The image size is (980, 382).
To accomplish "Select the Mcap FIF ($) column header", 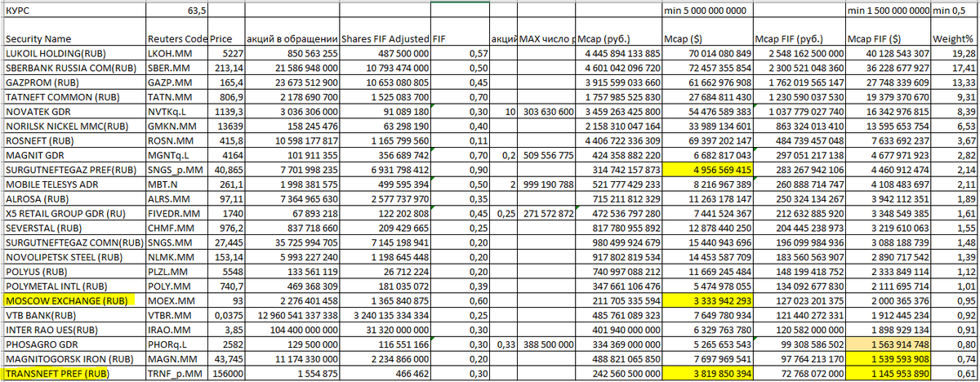I will click(888, 38).
